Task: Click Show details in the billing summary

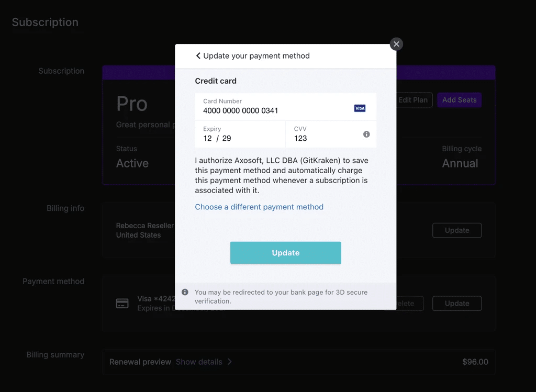Action: 198,362
